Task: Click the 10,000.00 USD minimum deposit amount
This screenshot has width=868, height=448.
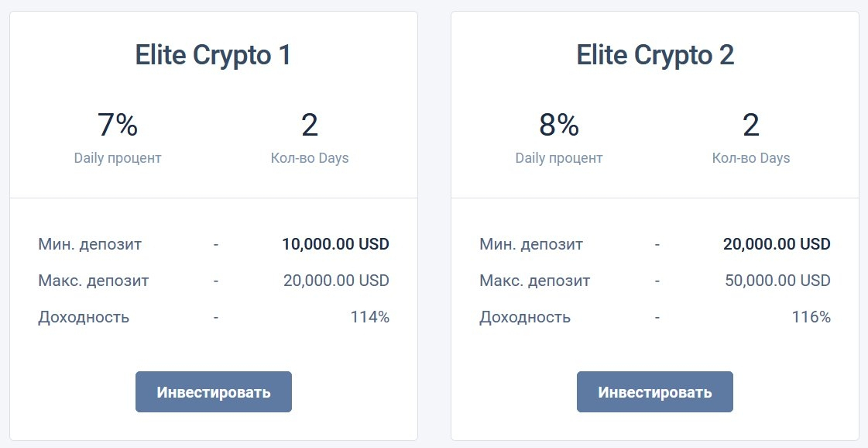Action: [x=335, y=245]
